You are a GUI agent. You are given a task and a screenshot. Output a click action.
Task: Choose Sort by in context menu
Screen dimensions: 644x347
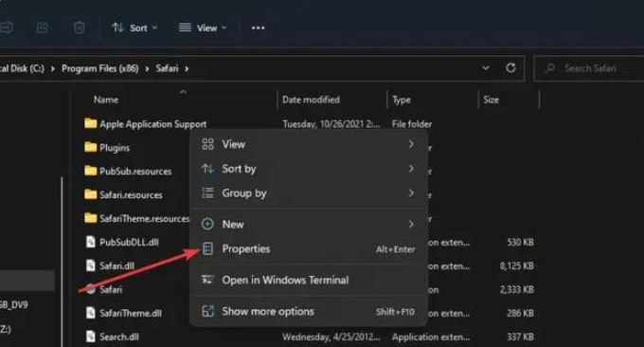click(x=308, y=169)
